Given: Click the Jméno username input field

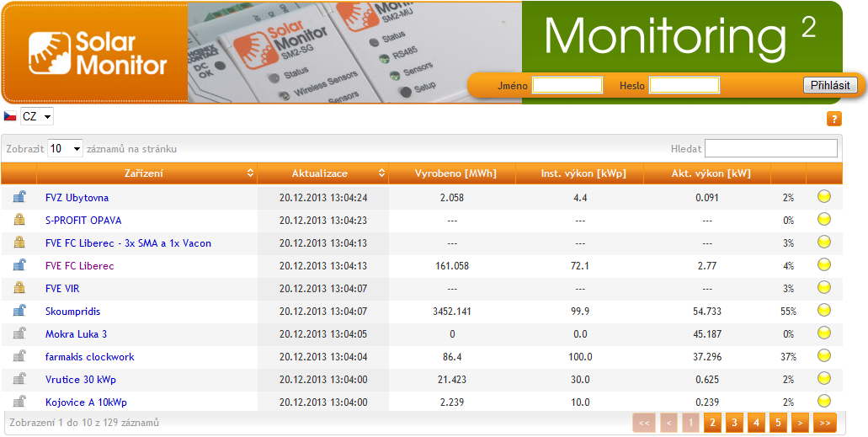Looking at the screenshot, I should coord(567,85).
